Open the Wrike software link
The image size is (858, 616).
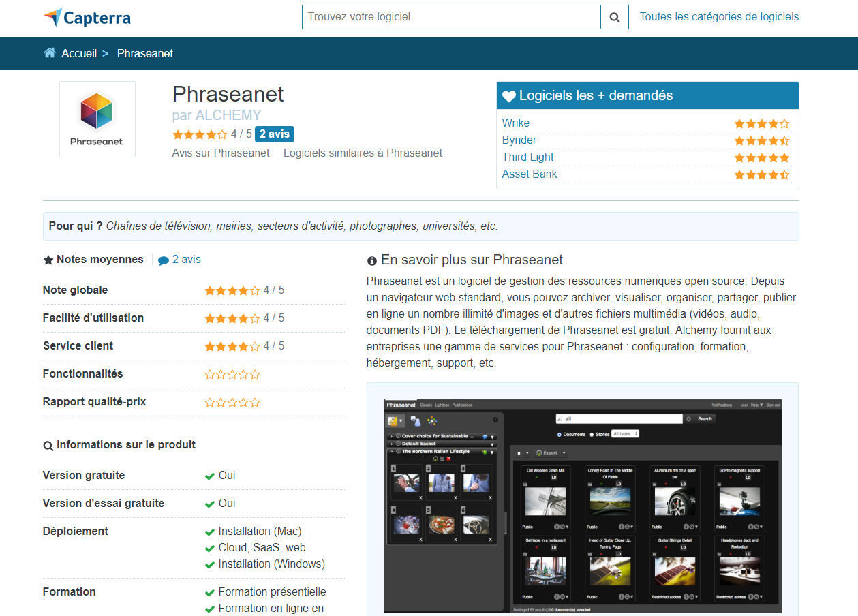516,123
